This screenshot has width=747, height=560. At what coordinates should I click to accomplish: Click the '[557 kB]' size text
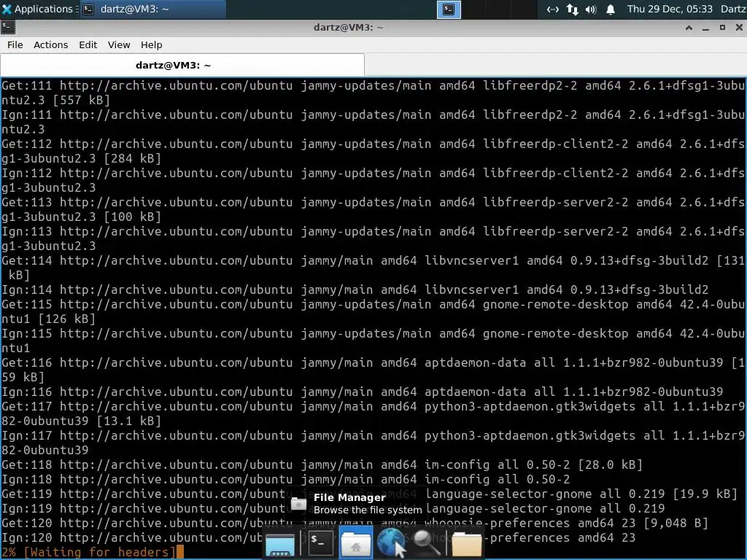[82, 100]
